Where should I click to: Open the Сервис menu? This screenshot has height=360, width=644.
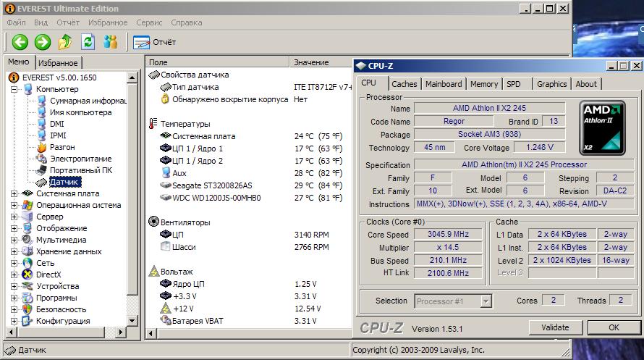[x=149, y=22]
